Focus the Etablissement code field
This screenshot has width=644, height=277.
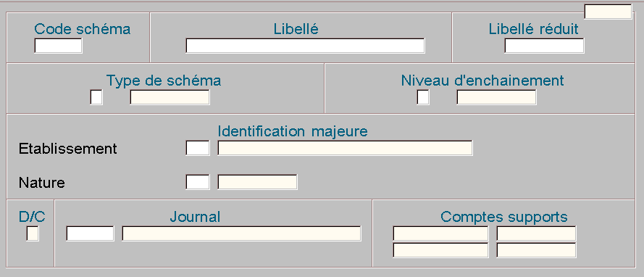point(198,148)
